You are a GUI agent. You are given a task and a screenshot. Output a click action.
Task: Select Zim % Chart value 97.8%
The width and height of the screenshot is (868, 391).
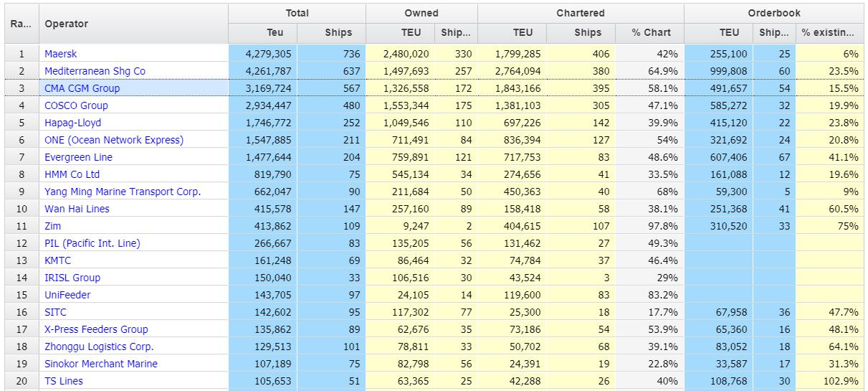[x=650, y=226]
